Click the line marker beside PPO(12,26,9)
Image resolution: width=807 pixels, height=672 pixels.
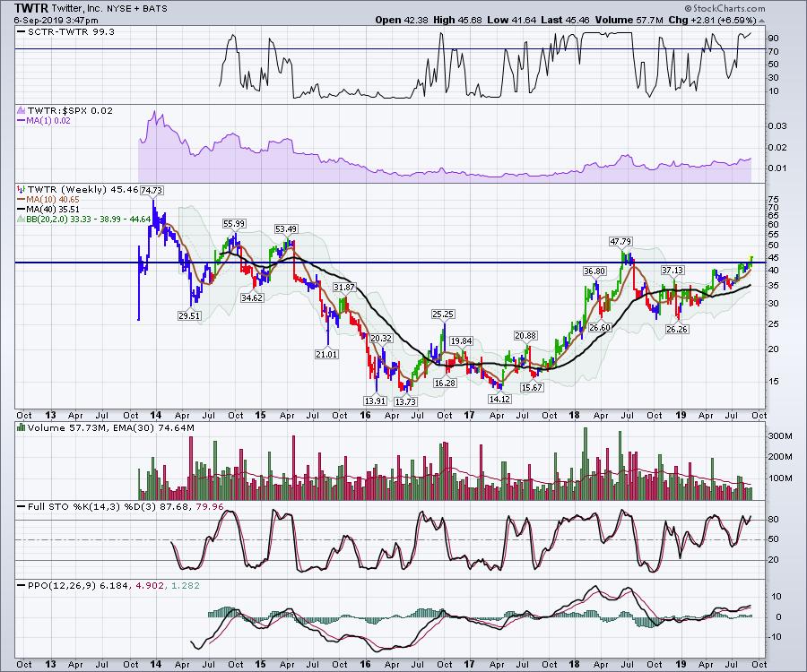[22, 586]
